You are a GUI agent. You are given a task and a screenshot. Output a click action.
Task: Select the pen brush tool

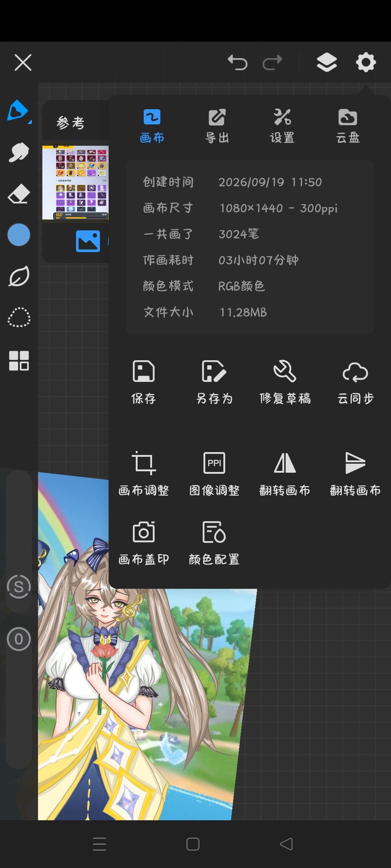tap(19, 111)
